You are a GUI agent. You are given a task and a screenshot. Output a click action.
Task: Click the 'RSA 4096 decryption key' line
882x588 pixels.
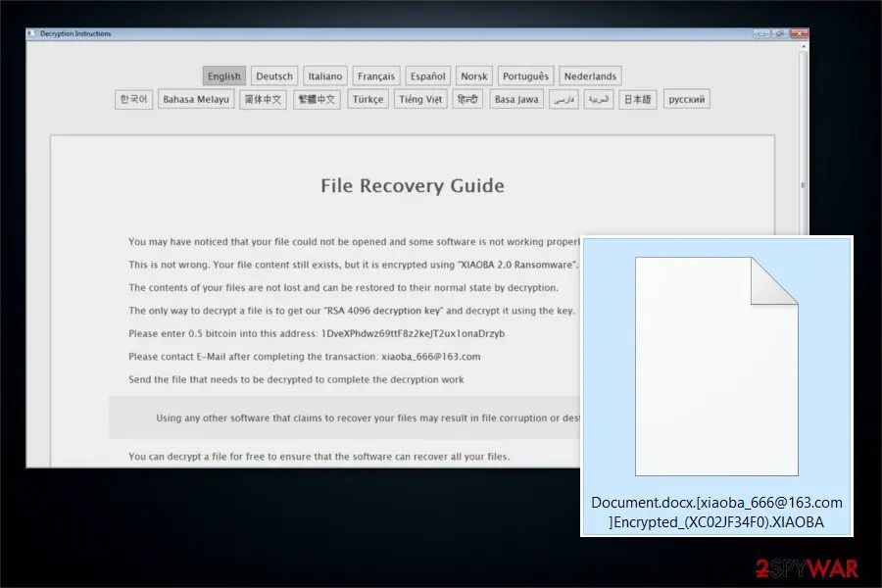pos(352,311)
